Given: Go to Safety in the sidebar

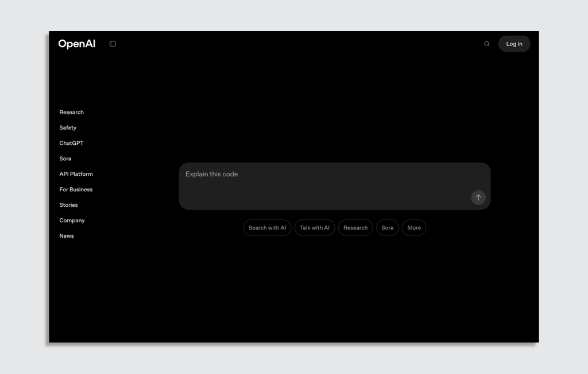Looking at the screenshot, I should tap(68, 128).
